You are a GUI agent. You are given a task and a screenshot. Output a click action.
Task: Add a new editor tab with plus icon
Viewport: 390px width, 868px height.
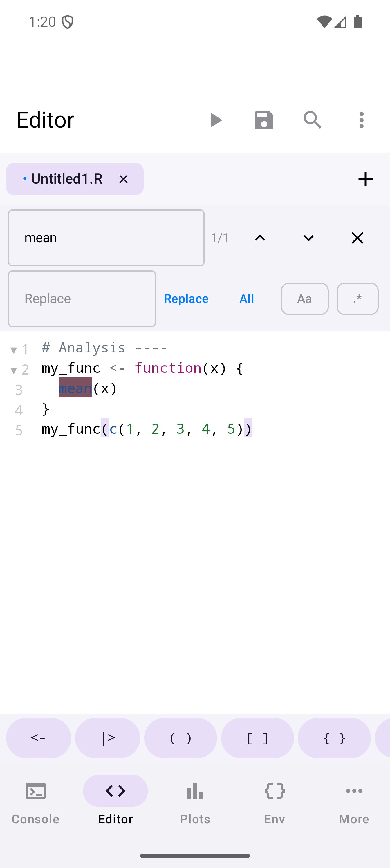click(365, 179)
